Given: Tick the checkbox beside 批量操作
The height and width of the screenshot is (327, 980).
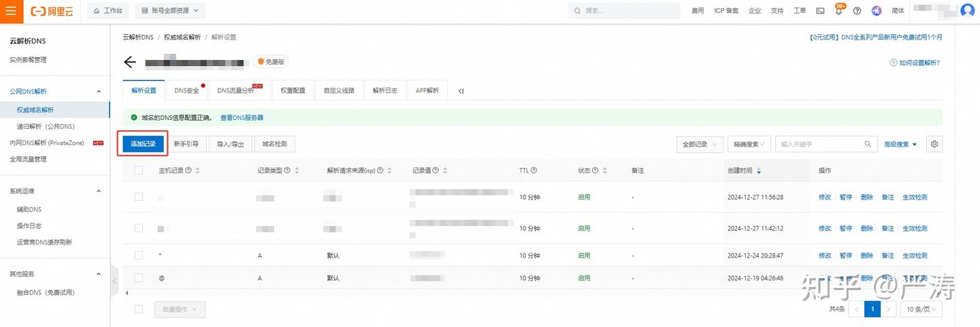Looking at the screenshot, I should click(139, 309).
